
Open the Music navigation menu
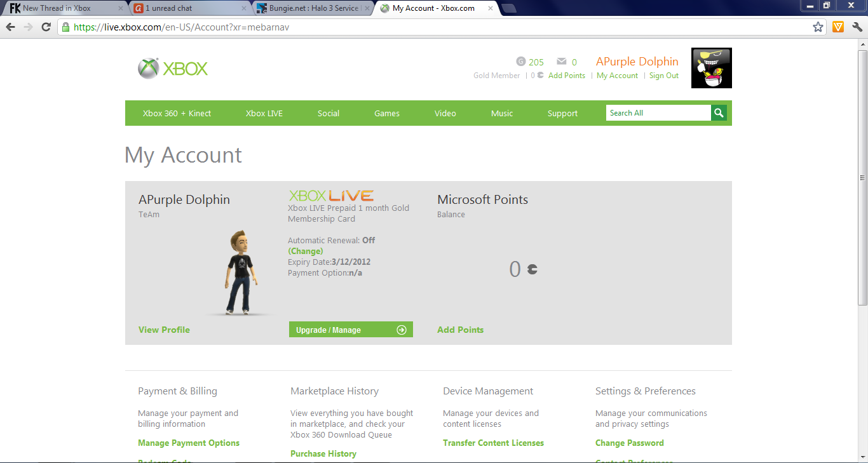(502, 113)
